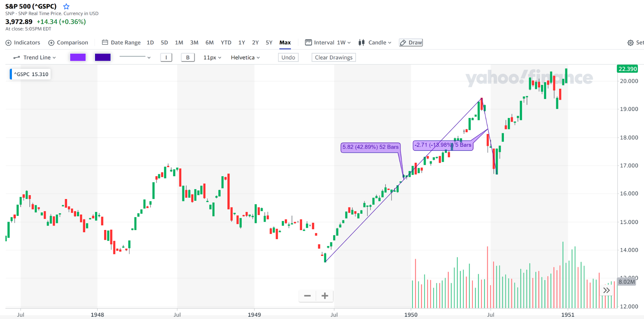Click the 1948 x-axis label
The height and width of the screenshot is (319, 644).
(x=97, y=314)
